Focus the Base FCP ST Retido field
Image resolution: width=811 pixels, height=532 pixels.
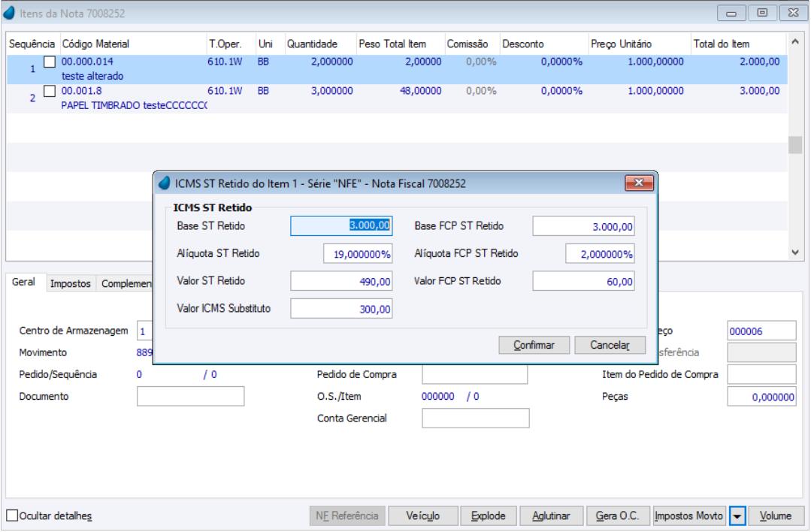coord(583,226)
